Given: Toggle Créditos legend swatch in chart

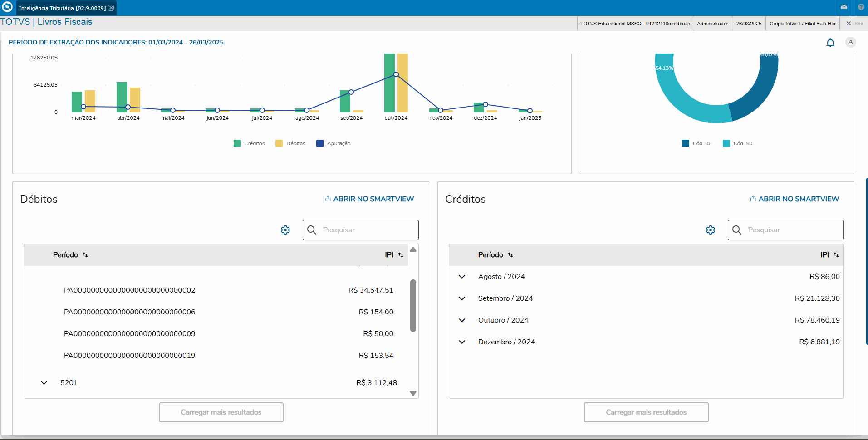Looking at the screenshot, I should [x=237, y=143].
